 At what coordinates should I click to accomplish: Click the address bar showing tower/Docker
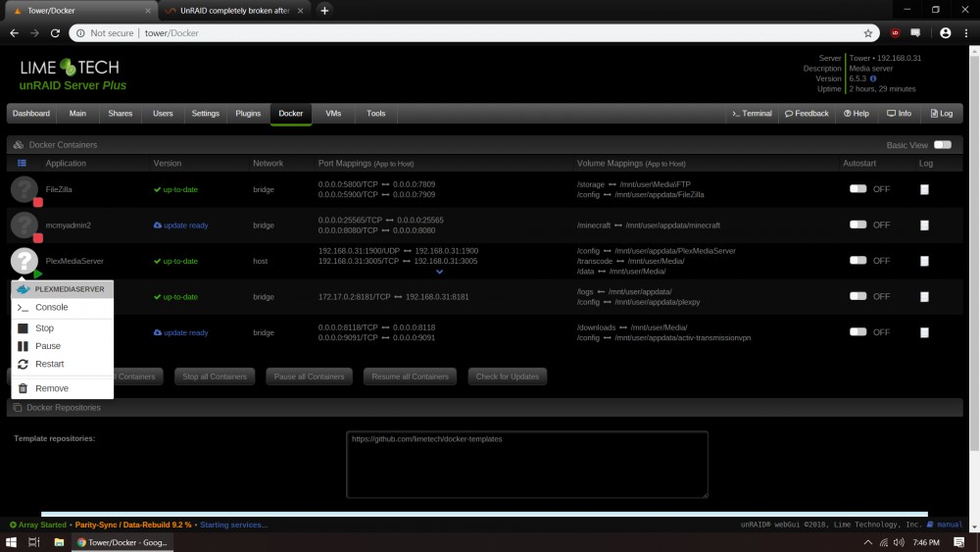pos(475,33)
